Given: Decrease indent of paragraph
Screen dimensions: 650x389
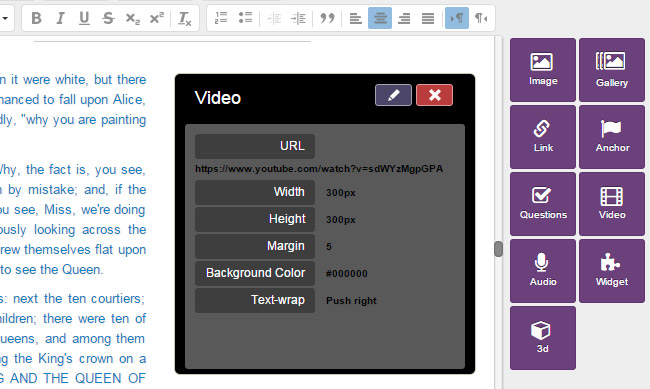Looking at the screenshot, I should tap(274, 18).
